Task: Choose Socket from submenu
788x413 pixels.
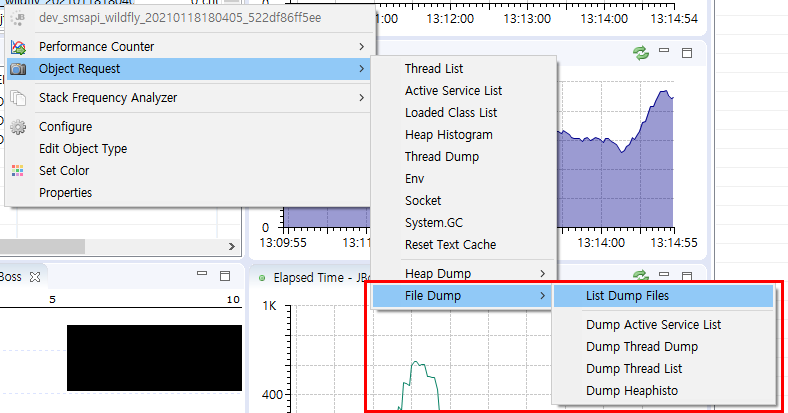Action: pos(463,201)
